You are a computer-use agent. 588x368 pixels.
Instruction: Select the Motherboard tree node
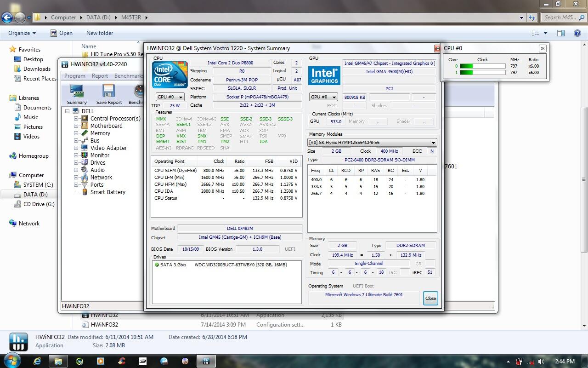(x=106, y=126)
